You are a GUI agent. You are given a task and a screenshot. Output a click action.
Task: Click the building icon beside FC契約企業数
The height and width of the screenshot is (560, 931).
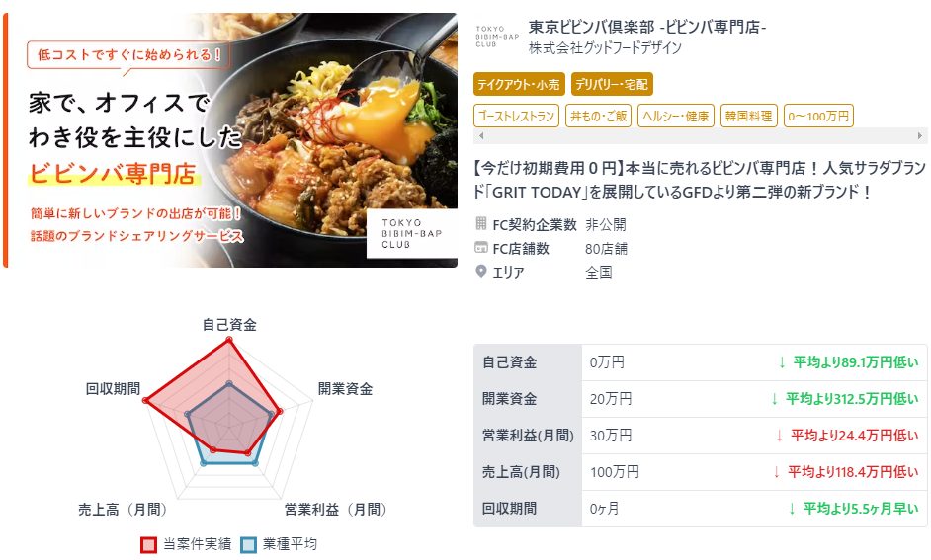pyautogui.click(x=481, y=223)
